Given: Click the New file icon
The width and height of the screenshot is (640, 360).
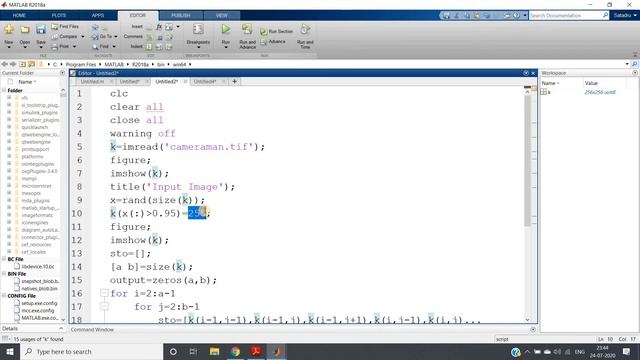Looking at the screenshot, I should (9, 29).
